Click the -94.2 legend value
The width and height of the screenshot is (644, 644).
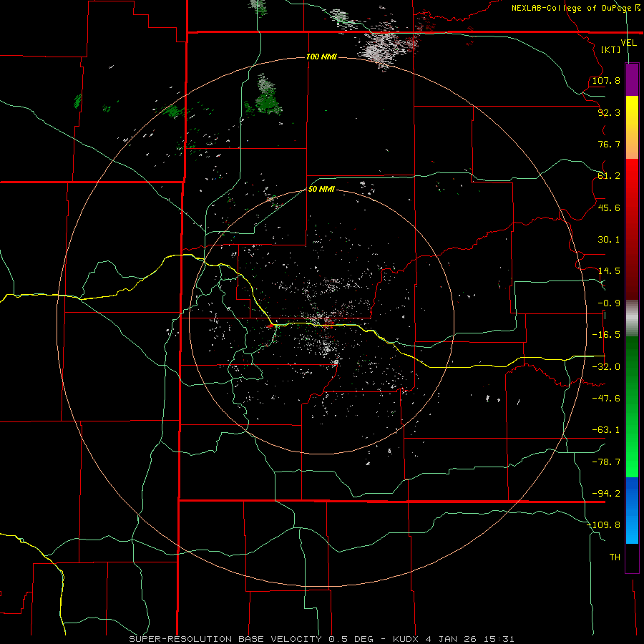coord(606,494)
